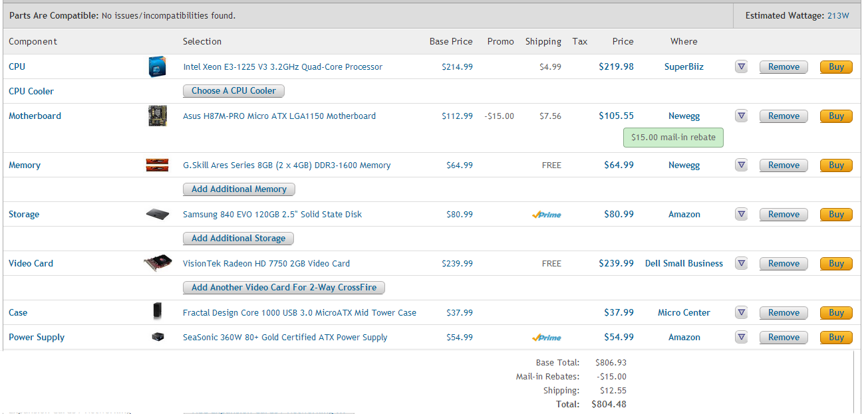This screenshot has height=414, width=868.
Task: Click Newegg merchant link in Memory row
Action: [x=684, y=165]
